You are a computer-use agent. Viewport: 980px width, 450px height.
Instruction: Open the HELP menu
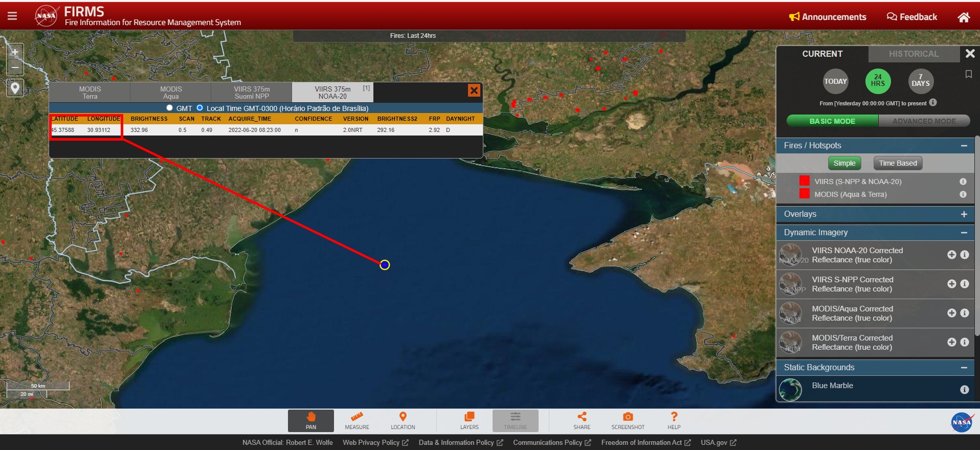click(x=674, y=421)
